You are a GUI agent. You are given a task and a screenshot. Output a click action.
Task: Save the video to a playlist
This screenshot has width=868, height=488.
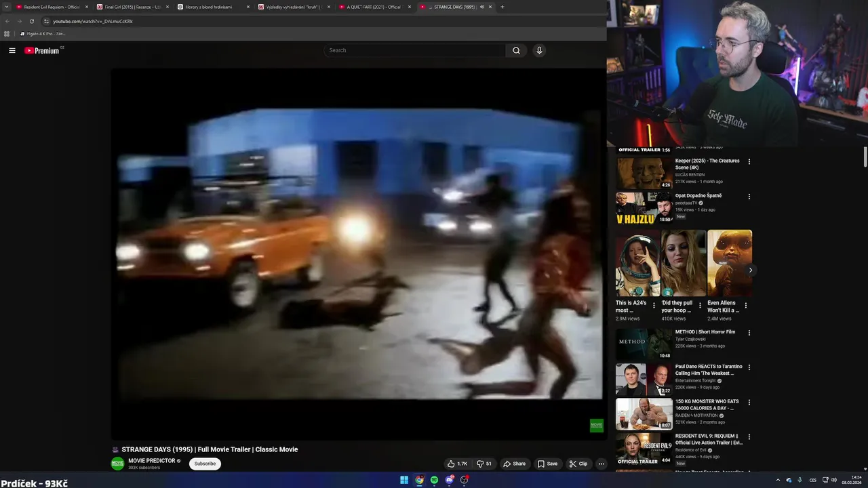click(x=547, y=464)
